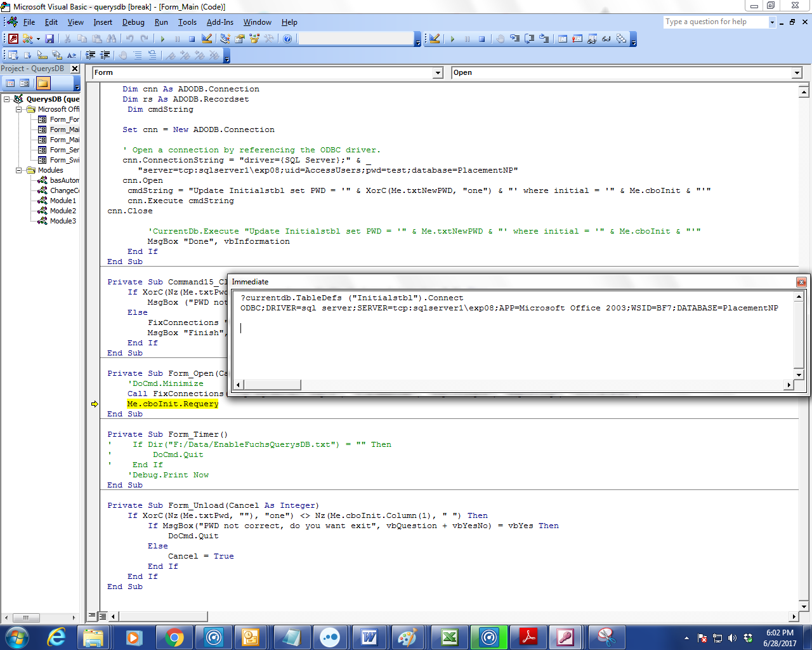Save the project with the floppy disk icon
Viewport: 812px width, 650px height.
click(49, 39)
